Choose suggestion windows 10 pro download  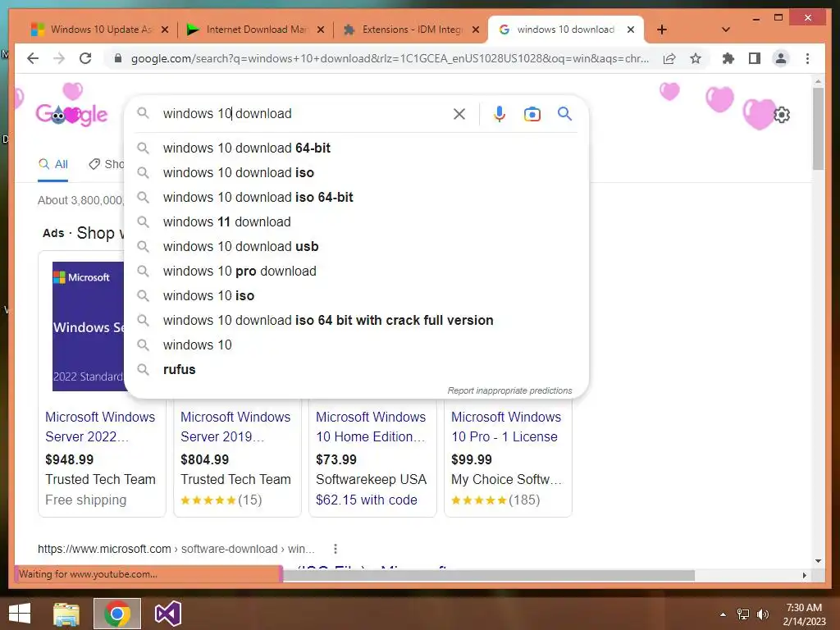[356, 271]
